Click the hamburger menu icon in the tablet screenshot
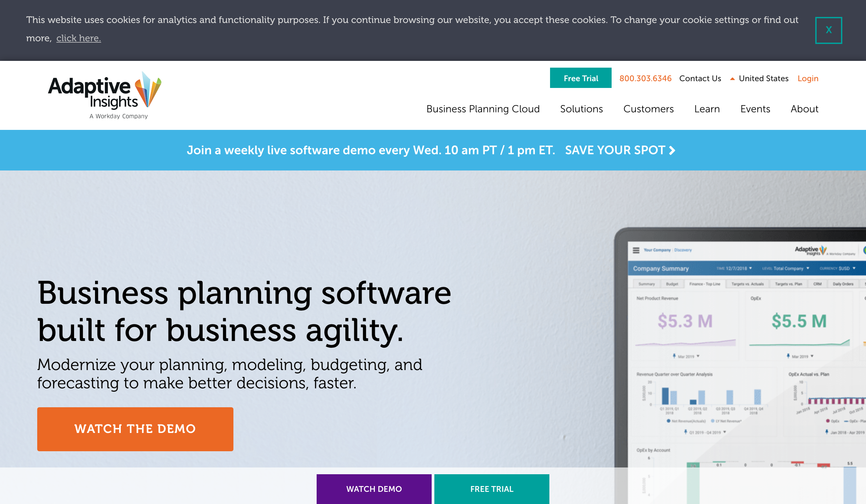Screen dimensions: 866x504 [x=636, y=250]
